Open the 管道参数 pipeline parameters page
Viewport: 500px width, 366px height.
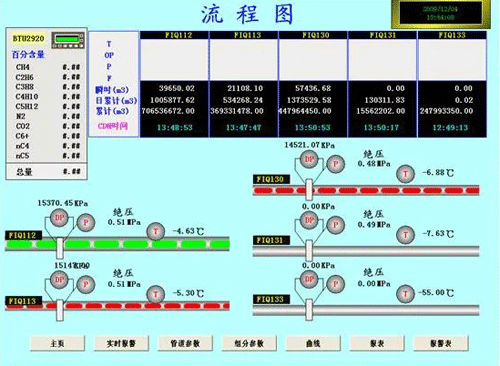[x=185, y=343]
